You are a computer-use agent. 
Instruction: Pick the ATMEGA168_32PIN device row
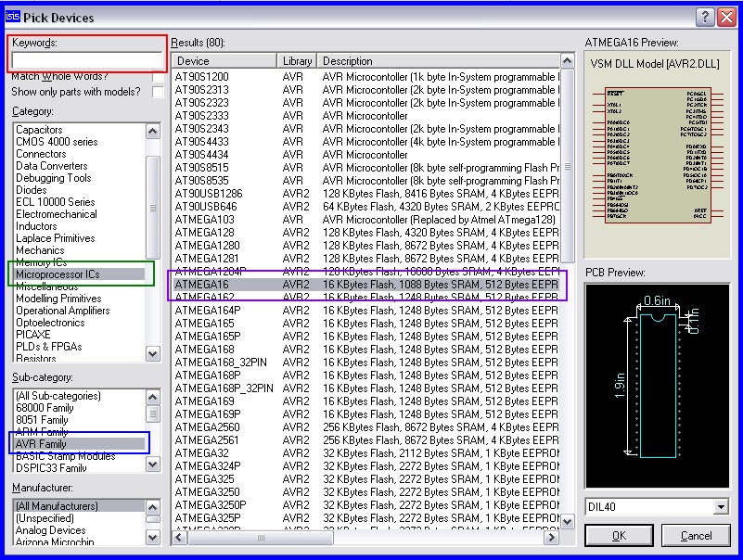(366, 363)
